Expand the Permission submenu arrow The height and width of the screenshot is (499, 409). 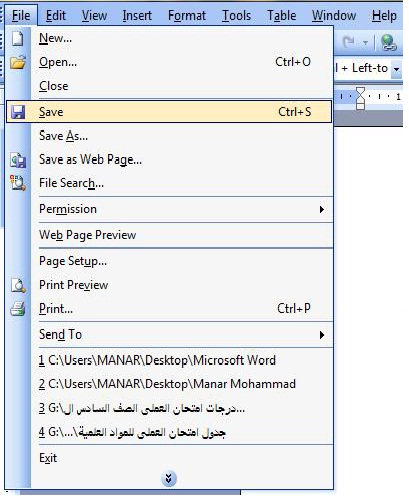coord(322,209)
